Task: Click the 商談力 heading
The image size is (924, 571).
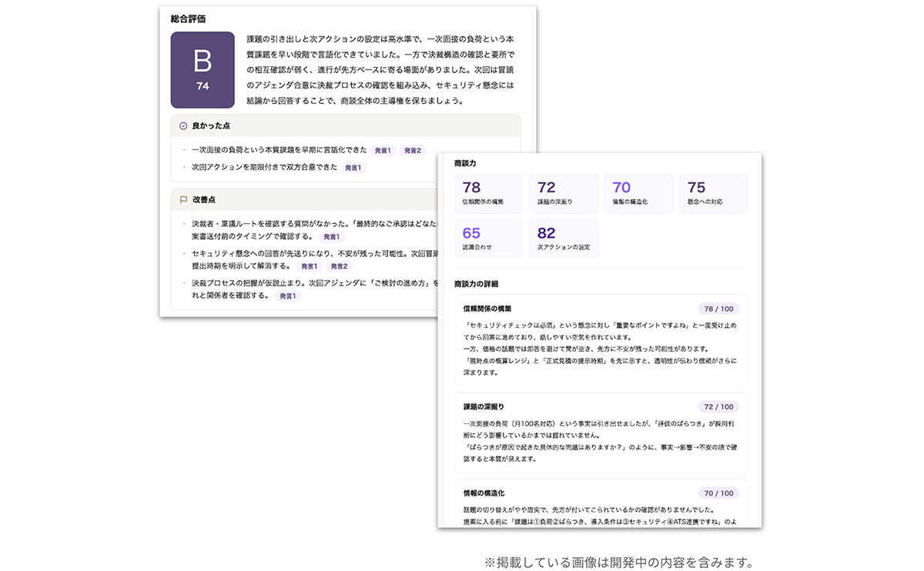Action: point(467,163)
